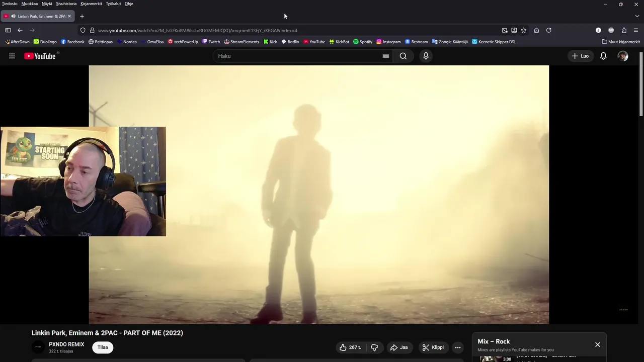644x362 pixels.
Task: Open the techPowerUp bookmark
Action: (x=183, y=42)
